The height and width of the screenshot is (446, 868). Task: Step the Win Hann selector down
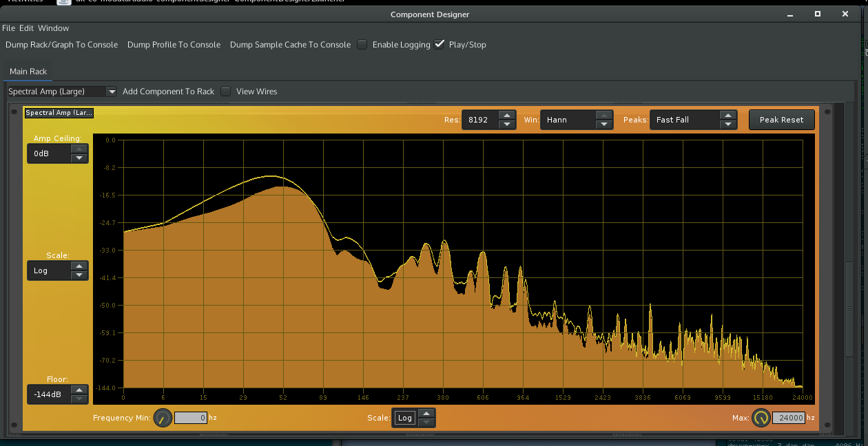pyautogui.click(x=604, y=125)
